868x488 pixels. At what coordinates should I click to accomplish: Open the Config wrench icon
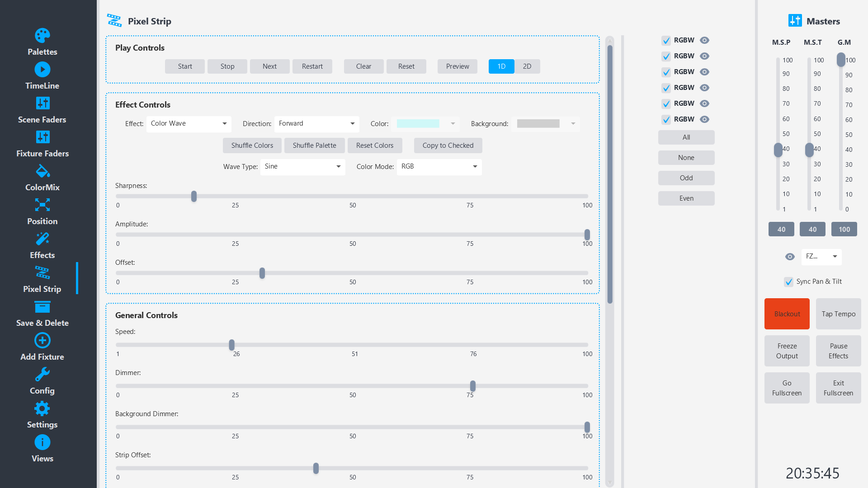pyautogui.click(x=42, y=375)
